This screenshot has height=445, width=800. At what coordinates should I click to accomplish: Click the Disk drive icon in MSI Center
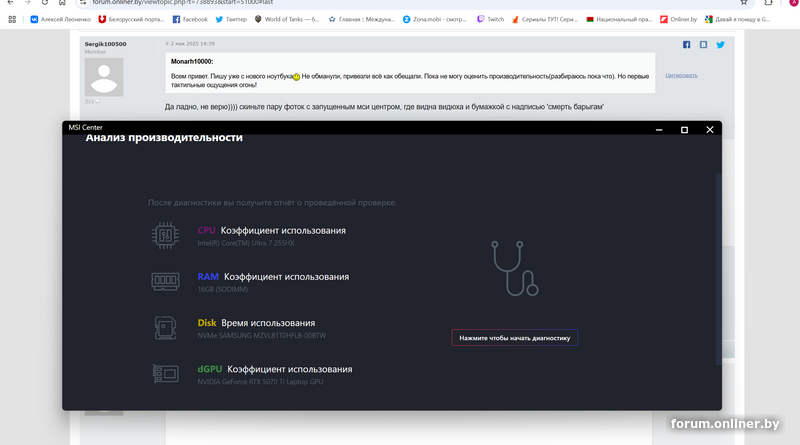coord(165,328)
